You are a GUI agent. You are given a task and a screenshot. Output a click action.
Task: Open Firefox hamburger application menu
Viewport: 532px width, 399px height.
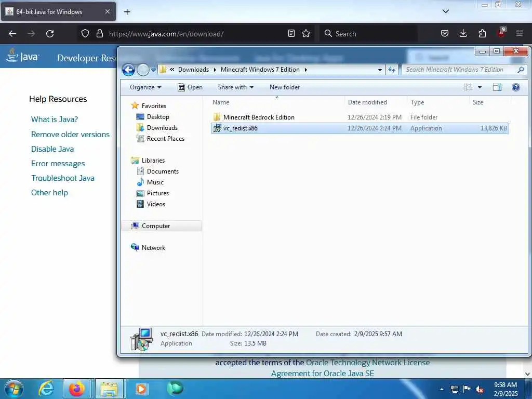click(520, 33)
